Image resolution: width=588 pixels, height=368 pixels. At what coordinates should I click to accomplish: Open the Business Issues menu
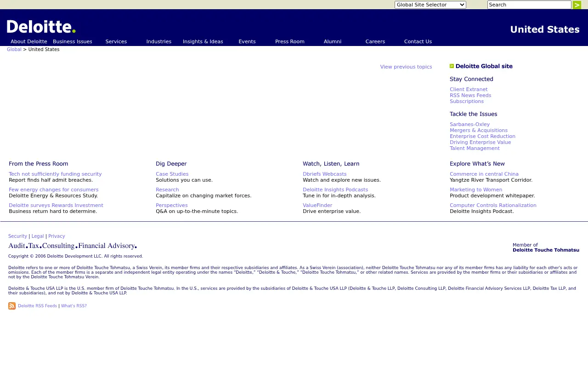[x=73, y=41]
